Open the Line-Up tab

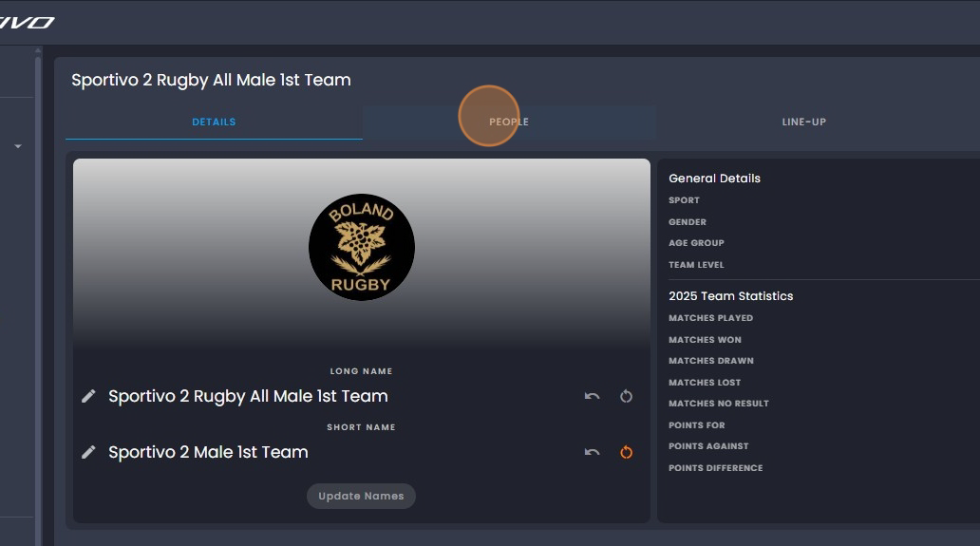[803, 122]
